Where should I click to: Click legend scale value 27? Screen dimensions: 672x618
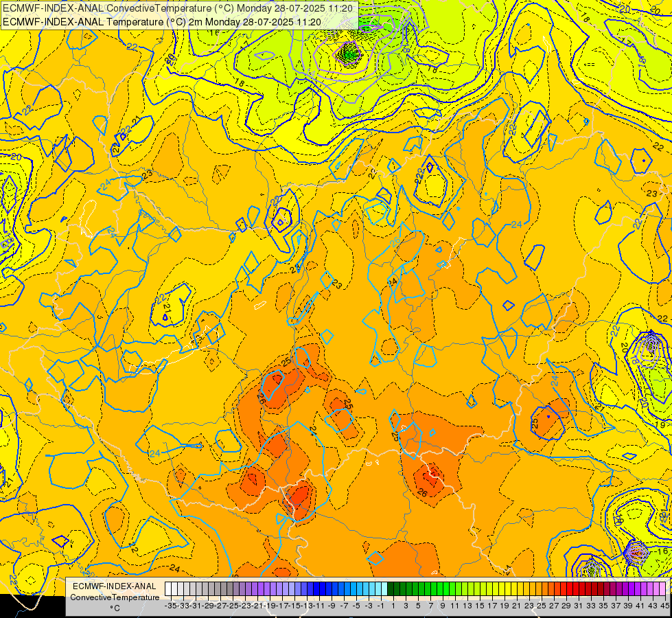pos(554,606)
